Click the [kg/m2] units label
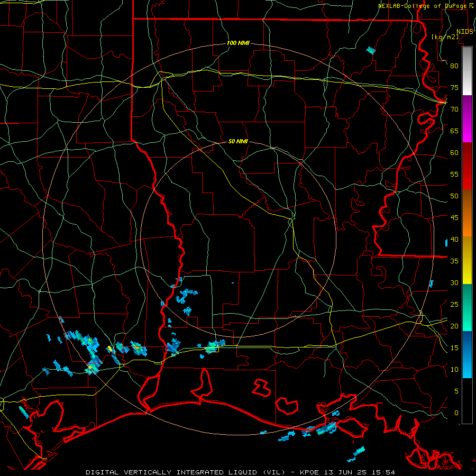This screenshot has height=476, width=476. pyautogui.click(x=445, y=37)
